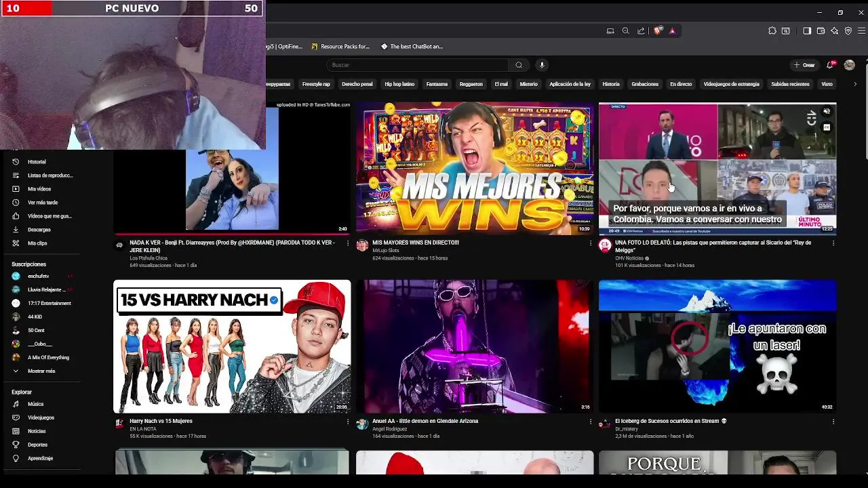Screen dimensions: 868x488
Task: Open Videos que me gustan
Action: pos(42,216)
